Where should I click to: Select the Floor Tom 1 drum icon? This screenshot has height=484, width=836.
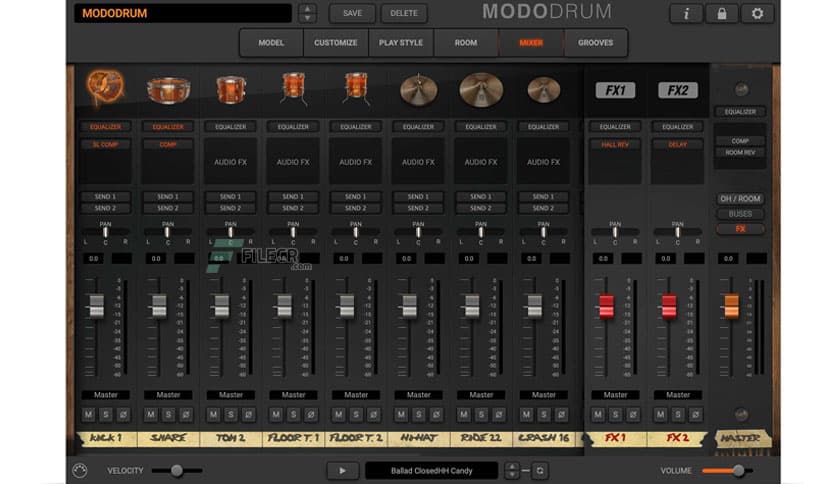pyautogui.click(x=293, y=88)
